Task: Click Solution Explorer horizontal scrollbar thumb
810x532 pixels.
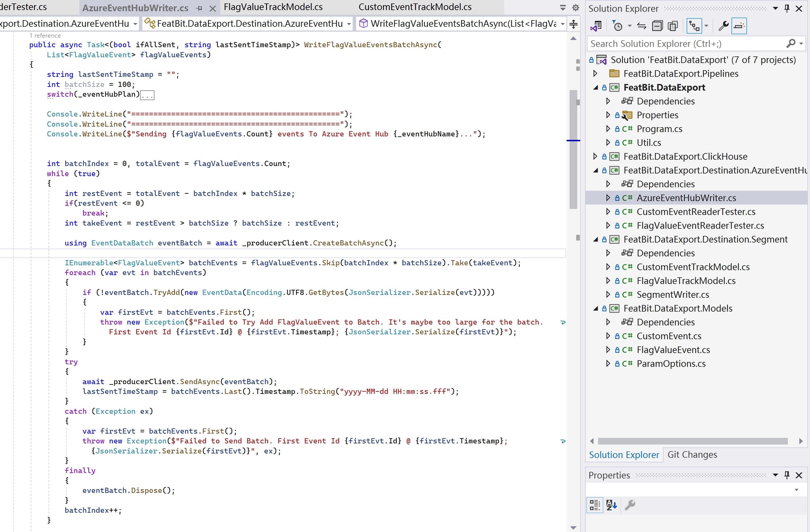Action: pos(693,441)
